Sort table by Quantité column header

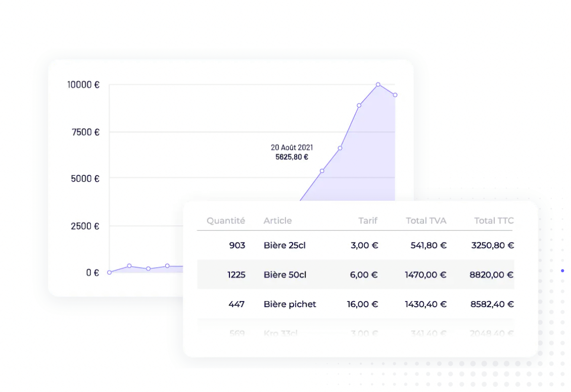click(225, 221)
